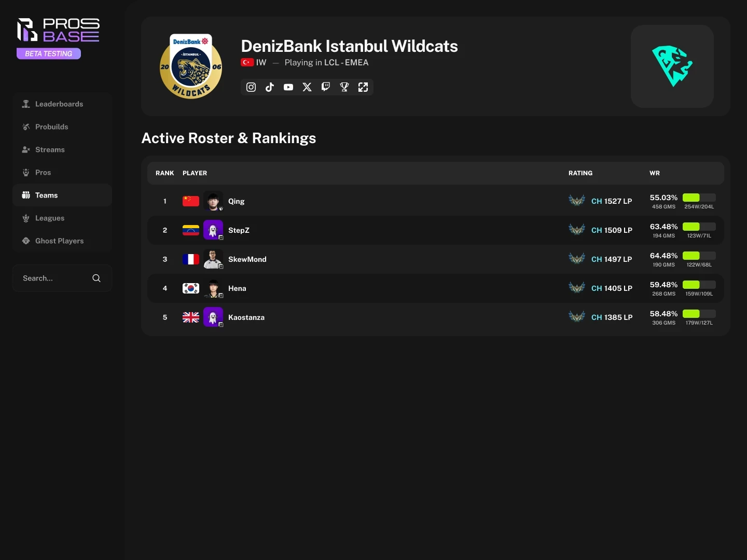Open the team's YouTube link icon

[288, 87]
